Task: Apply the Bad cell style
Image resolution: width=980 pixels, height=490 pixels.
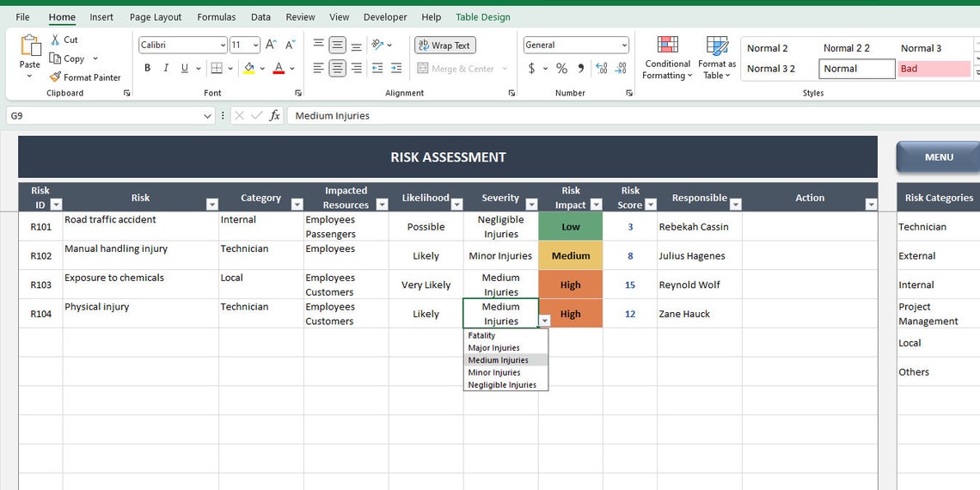Action: point(934,69)
